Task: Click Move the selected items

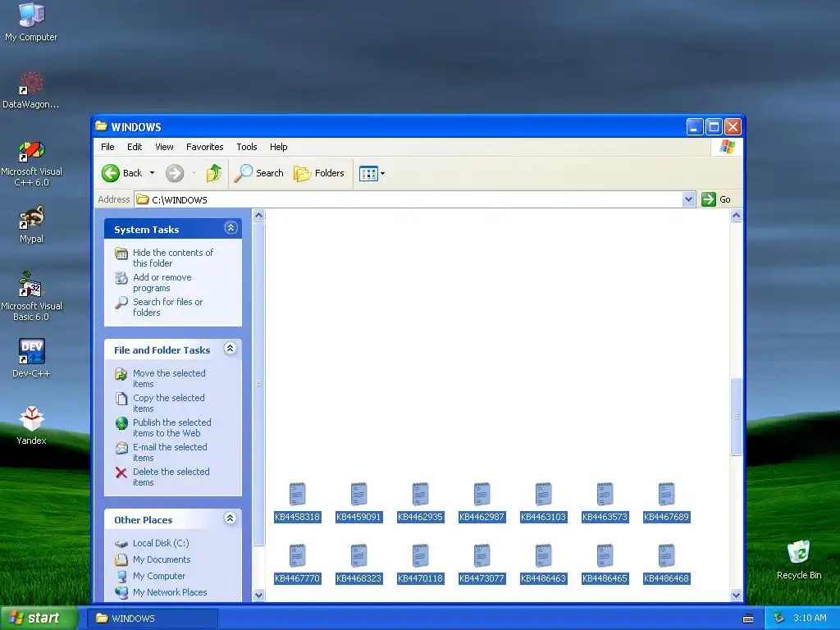Action: coord(169,378)
